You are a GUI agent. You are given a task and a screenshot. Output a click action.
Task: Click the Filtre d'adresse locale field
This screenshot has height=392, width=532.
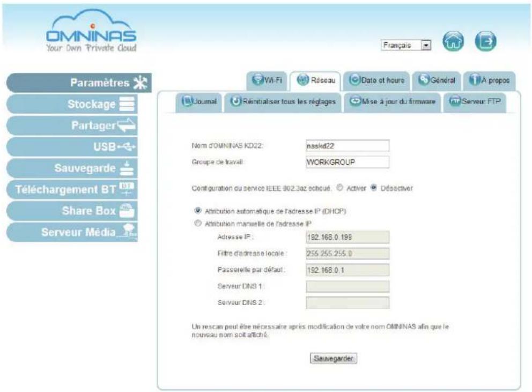click(348, 254)
